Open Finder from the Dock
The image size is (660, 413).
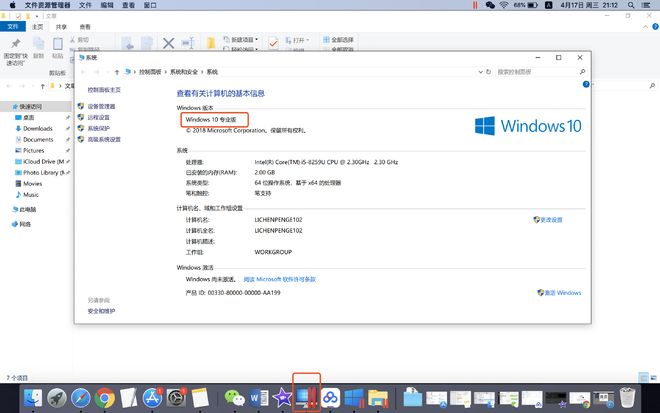coord(33,397)
